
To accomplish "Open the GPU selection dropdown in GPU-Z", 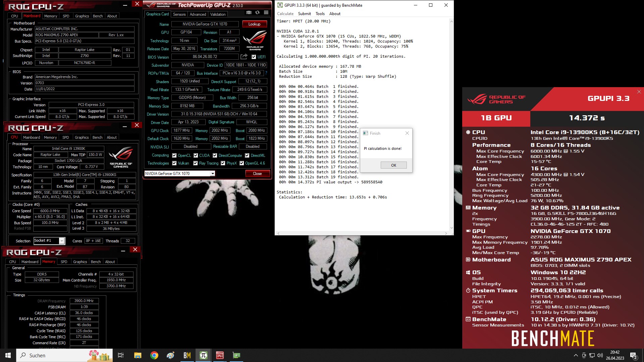I will tap(213, 174).
